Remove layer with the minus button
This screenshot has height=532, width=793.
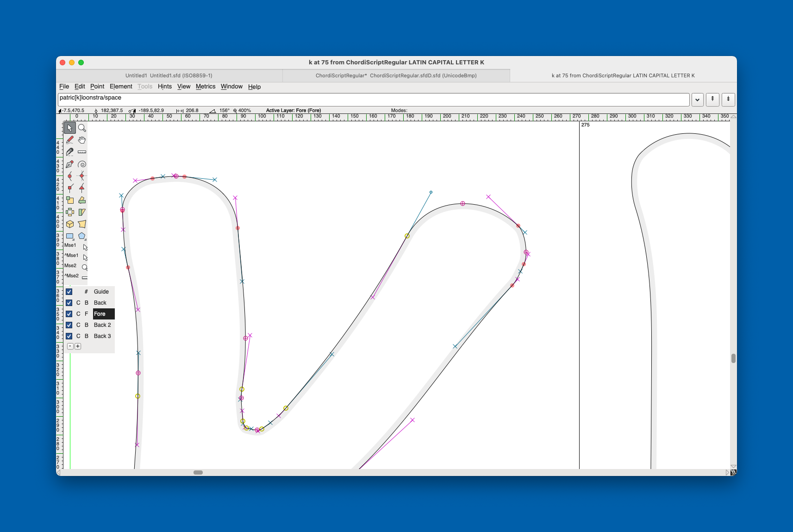70,346
